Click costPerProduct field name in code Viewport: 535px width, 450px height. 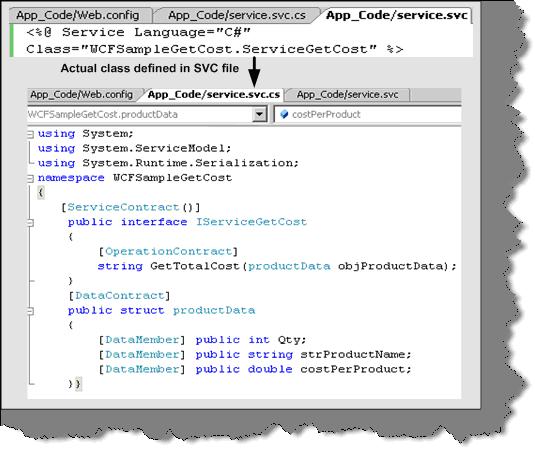[353, 369]
